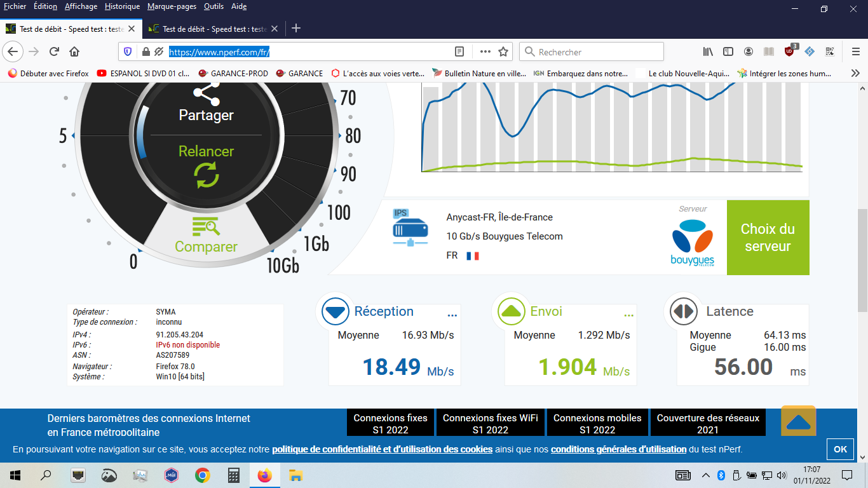The height and width of the screenshot is (488, 868).
Task: Open the Bulletin Nature en ville bookmark
Action: point(480,73)
